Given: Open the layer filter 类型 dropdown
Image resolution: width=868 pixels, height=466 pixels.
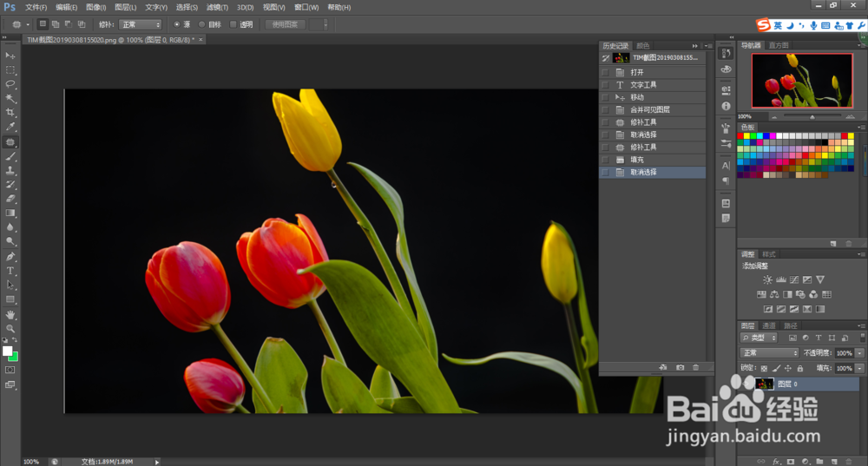Looking at the screenshot, I should [x=759, y=338].
